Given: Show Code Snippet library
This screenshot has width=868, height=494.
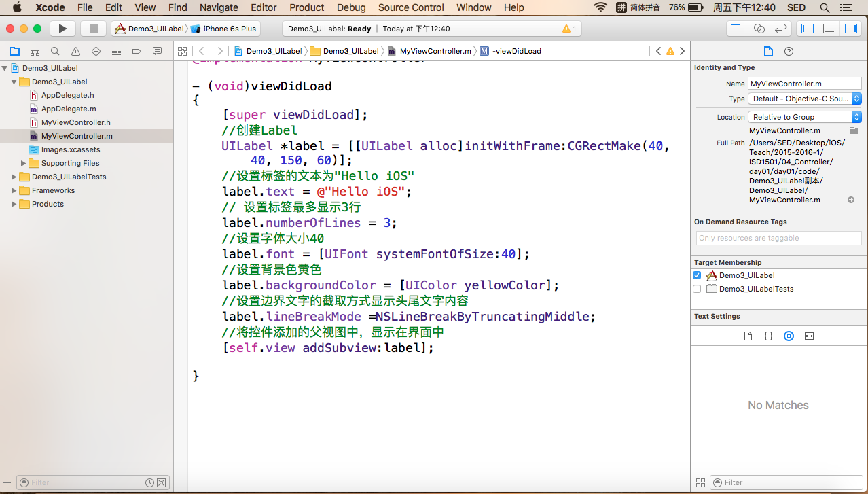Looking at the screenshot, I should click(x=768, y=336).
